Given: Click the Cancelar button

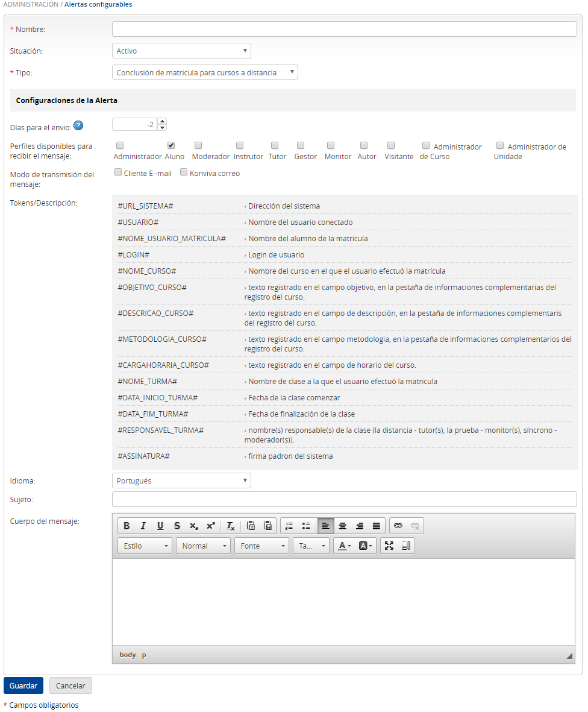Looking at the screenshot, I should [70, 685].
